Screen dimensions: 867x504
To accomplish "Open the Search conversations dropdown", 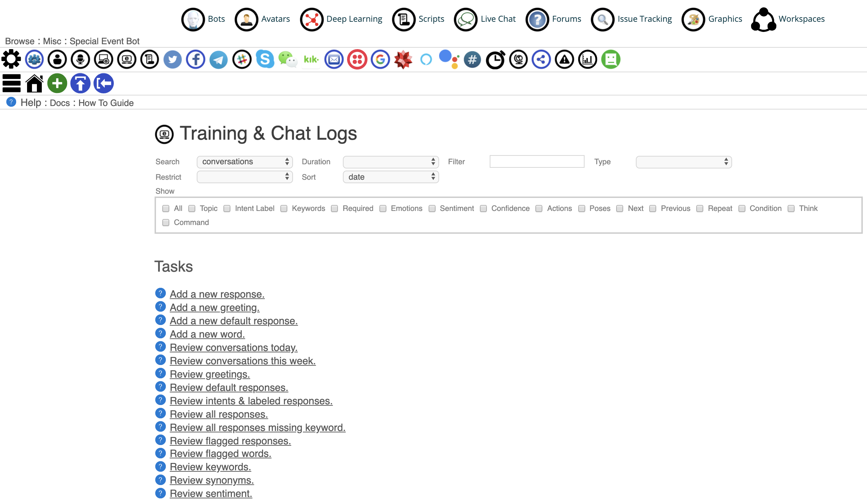I will (x=245, y=162).
